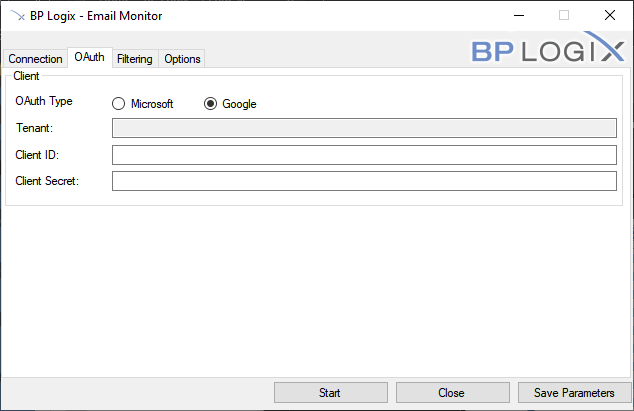This screenshot has height=411, width=634.
Task: Minimize the Email Monitor window
Action: [517, 16]
